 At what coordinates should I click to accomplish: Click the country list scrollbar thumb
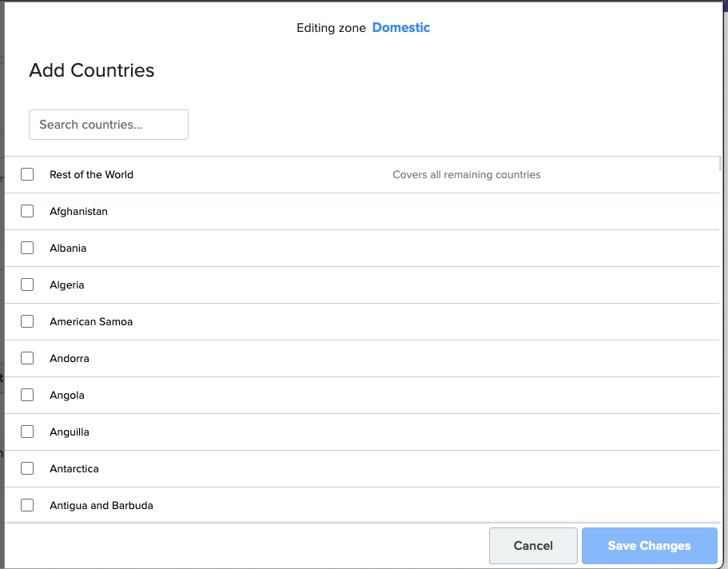(x=720, y=164)
